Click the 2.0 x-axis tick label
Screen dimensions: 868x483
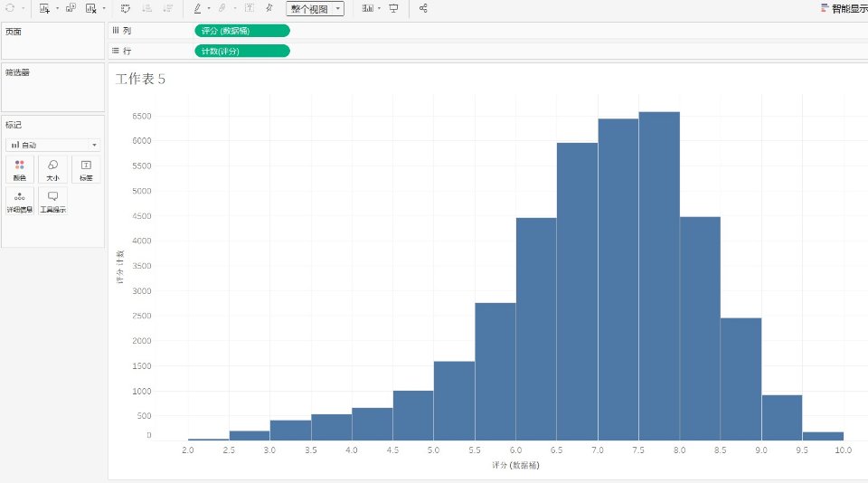click(188, 450)
